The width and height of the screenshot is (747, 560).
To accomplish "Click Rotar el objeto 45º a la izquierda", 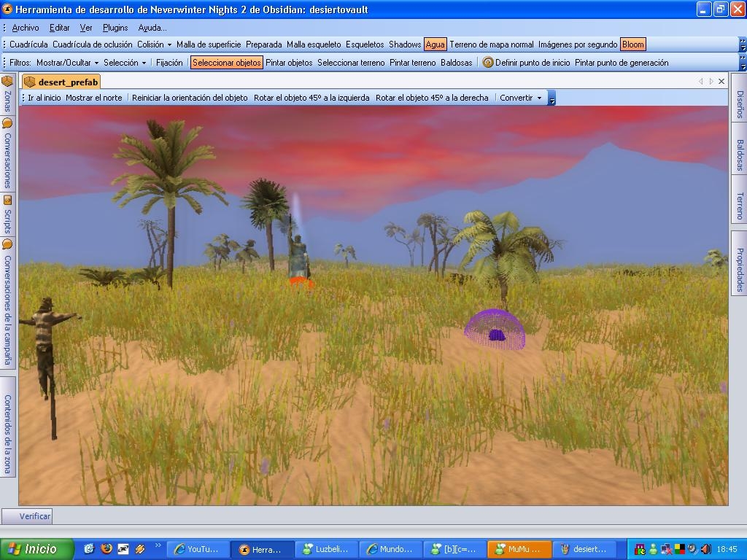I will tap(311, 98).
